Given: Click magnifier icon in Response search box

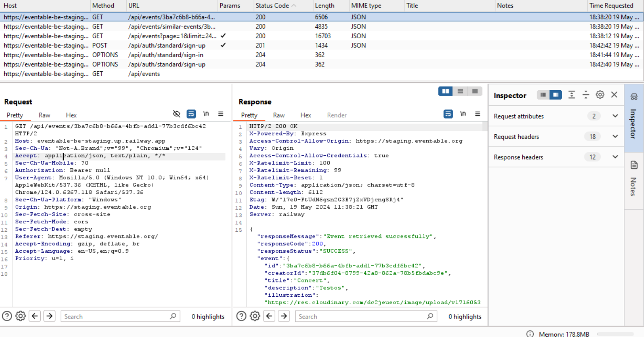Looking at the screenshot, I should pyautogui.click(x=430, y=316).
